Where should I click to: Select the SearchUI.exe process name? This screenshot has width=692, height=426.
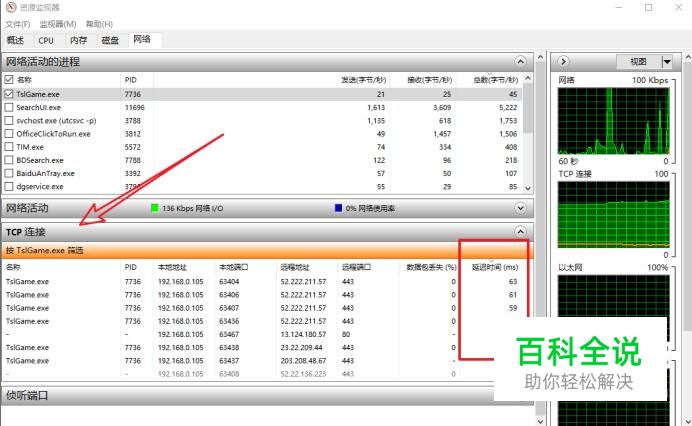pos(38,107)
